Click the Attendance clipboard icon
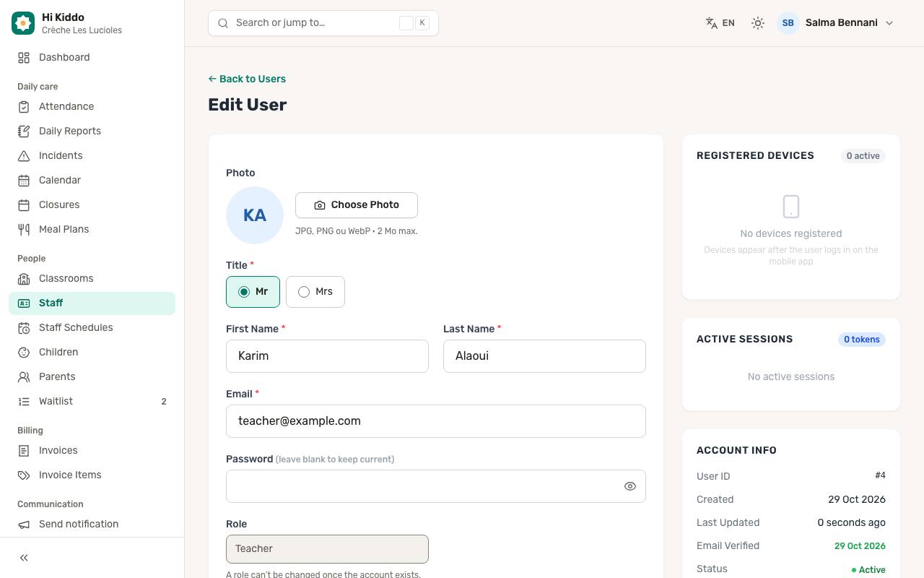 [x=24, y=107]
